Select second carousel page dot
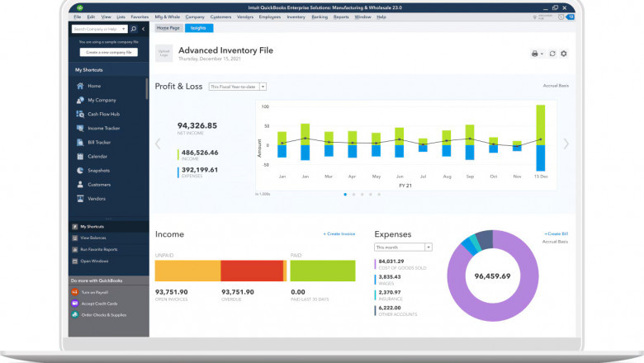This screenshot has width=644, height=363. 353,195
